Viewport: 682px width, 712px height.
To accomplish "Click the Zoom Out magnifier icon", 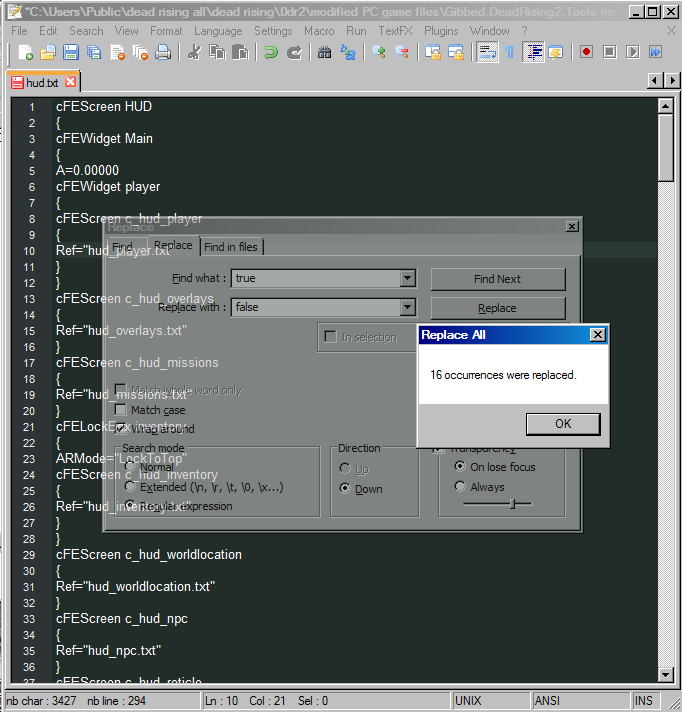I will click(x=402, y=52).
